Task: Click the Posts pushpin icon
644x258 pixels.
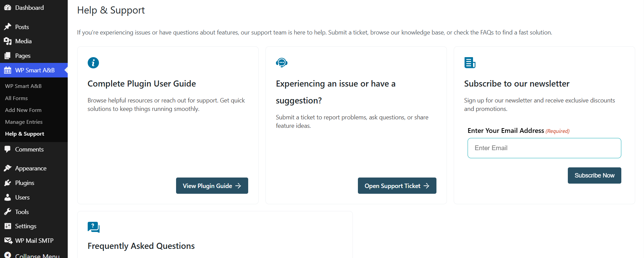Action: [x=7, y=27]
